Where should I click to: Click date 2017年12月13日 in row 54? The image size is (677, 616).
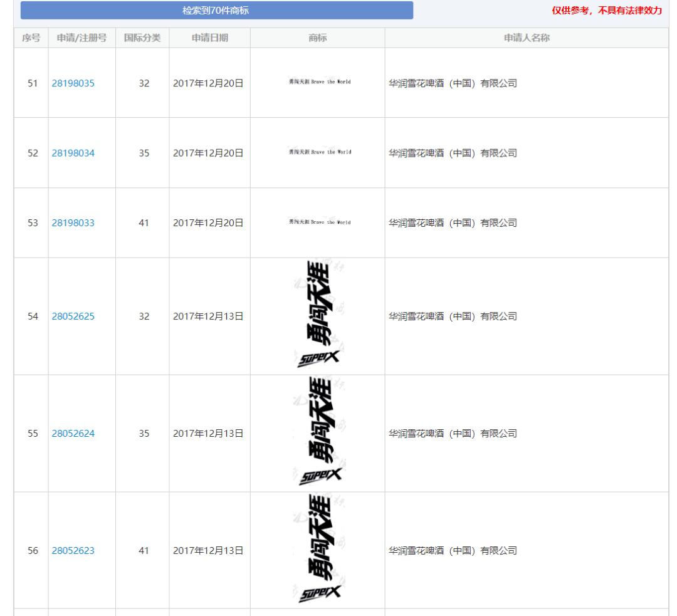[x=208, y=316]
